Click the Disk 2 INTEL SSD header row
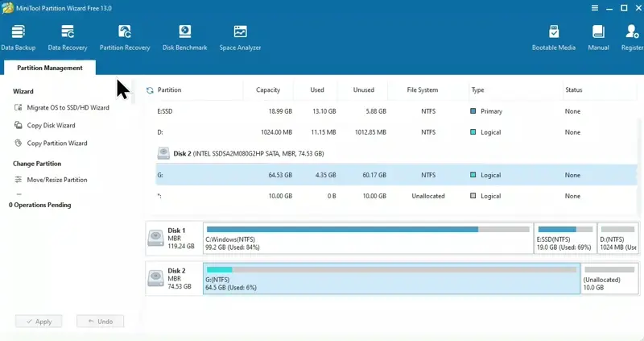 click(x=396, y=153)
